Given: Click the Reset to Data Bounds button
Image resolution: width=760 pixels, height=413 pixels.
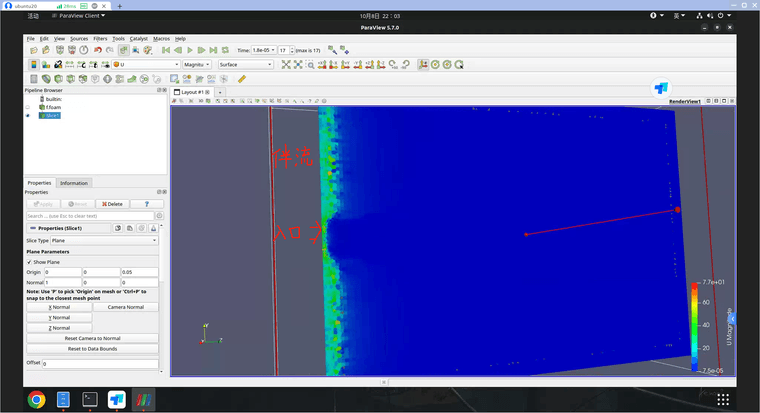Looking at the screenshot, I should click(94, 348).
